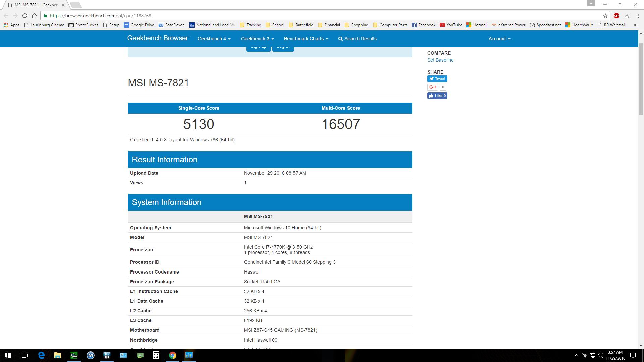This screenshot has width=644, height=362.
Task: Open the Financial bookmark folder
Action: point(329,25)
